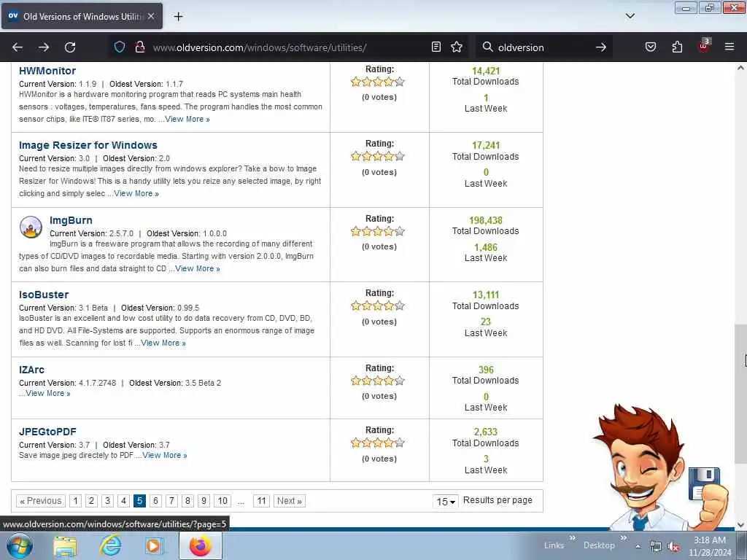Click the network tray icon

656,547
